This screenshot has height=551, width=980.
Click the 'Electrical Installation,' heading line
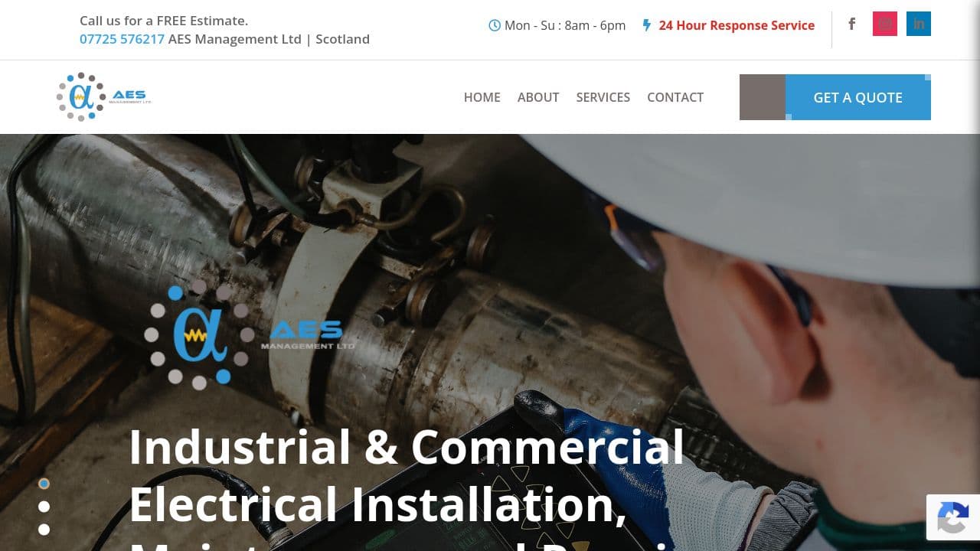tap(378, 505)
